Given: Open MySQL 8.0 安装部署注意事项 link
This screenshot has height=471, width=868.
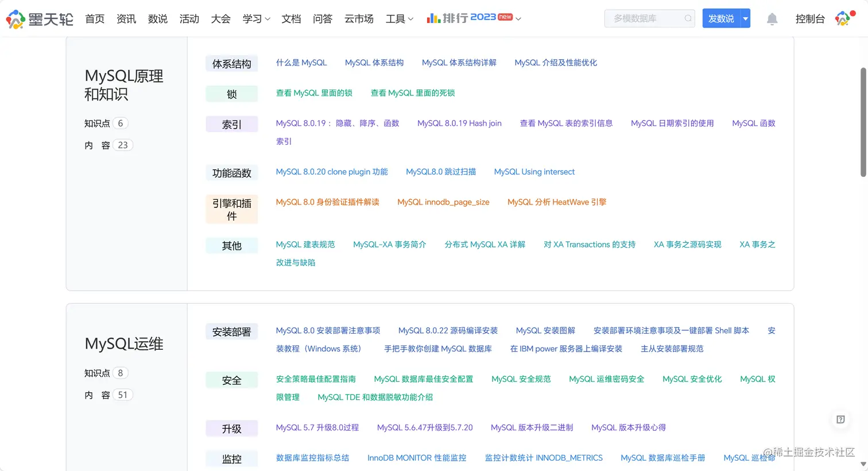Looking at the screenshot, I should tap(328, 331).
